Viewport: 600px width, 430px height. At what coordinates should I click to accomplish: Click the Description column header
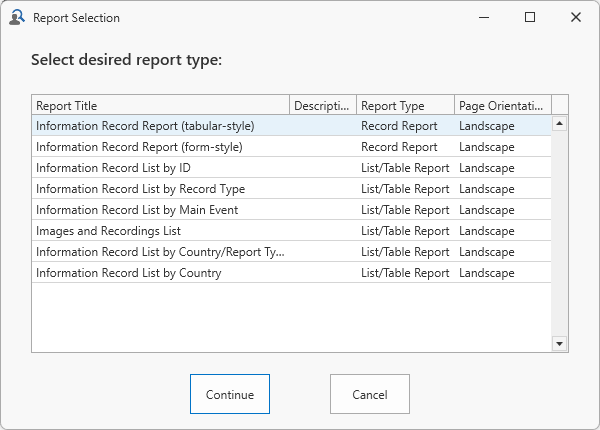point(323,105)
